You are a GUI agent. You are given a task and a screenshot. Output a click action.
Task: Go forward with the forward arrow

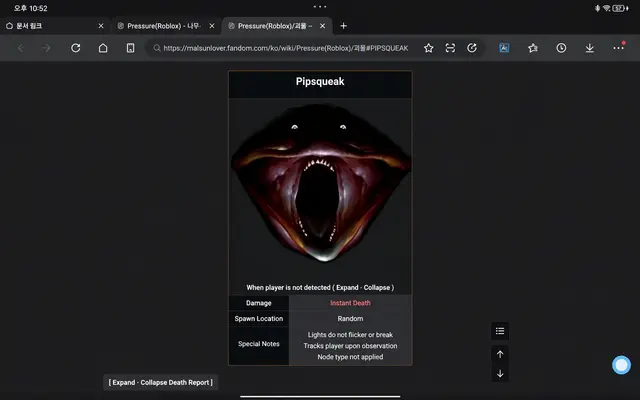[x=46, y=48]
